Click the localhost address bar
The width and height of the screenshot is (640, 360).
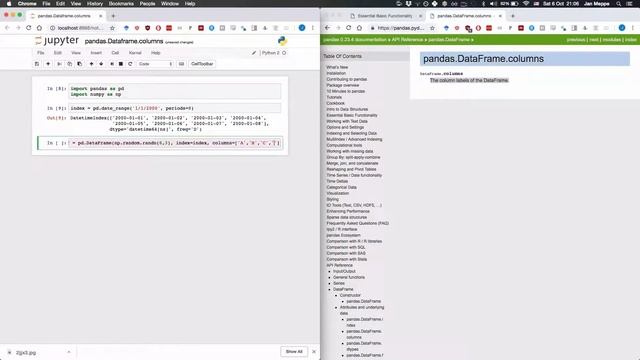(x=82, y=28)
